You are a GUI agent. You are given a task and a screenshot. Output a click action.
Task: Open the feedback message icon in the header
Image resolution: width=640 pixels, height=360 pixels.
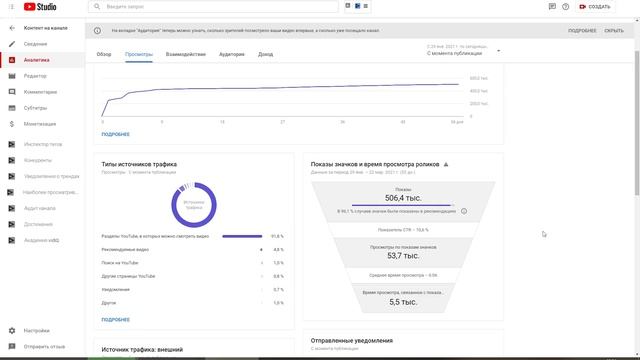pos(552,7)
